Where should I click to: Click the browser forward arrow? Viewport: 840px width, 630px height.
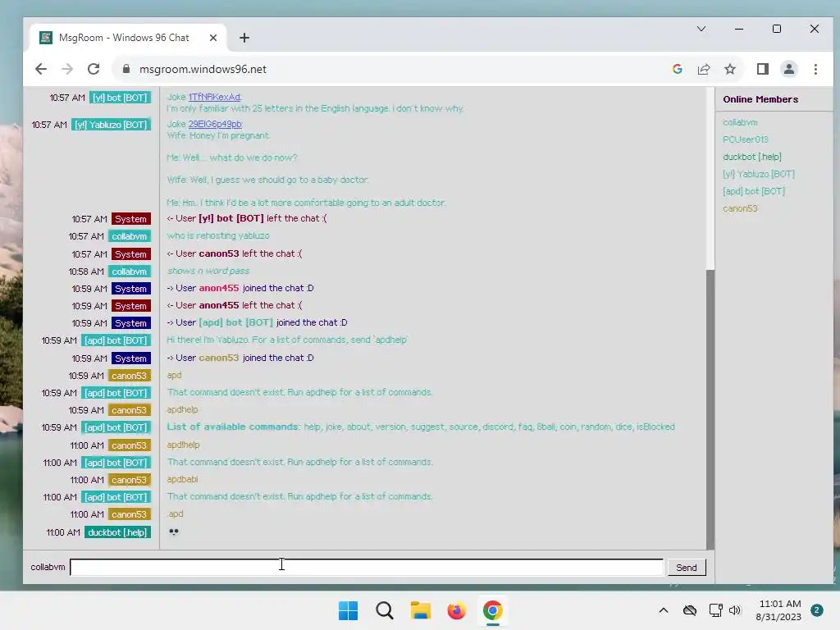point(67,69)
